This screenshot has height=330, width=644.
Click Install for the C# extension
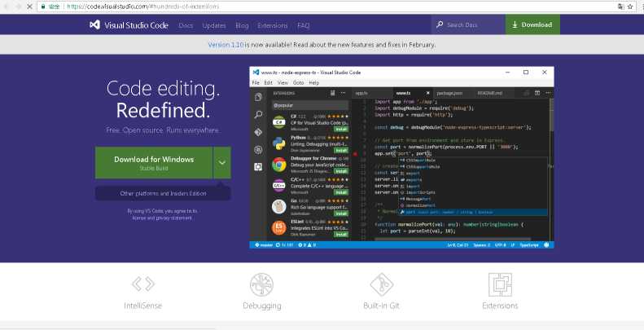click(x=341, y=129)
